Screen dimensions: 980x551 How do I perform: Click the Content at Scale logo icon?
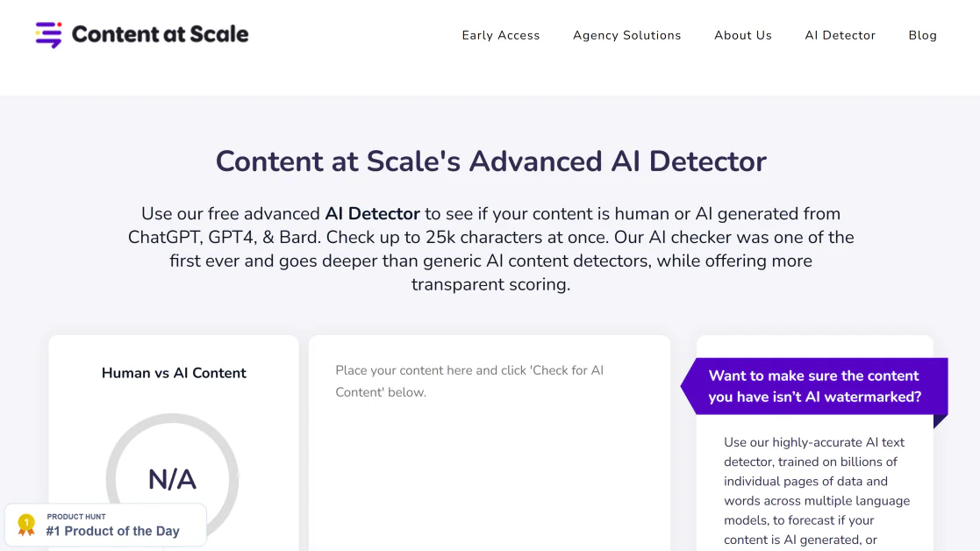(49, 34)
